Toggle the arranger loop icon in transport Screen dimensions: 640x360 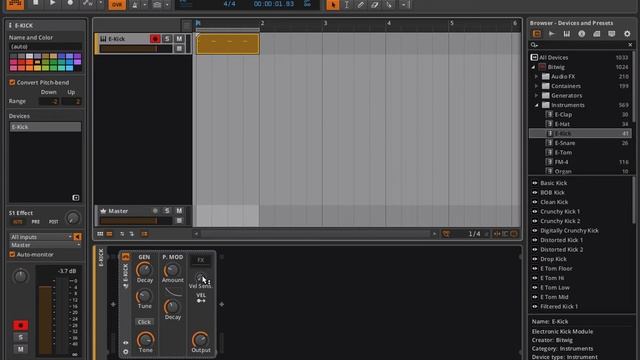click(x=307, y=4)
